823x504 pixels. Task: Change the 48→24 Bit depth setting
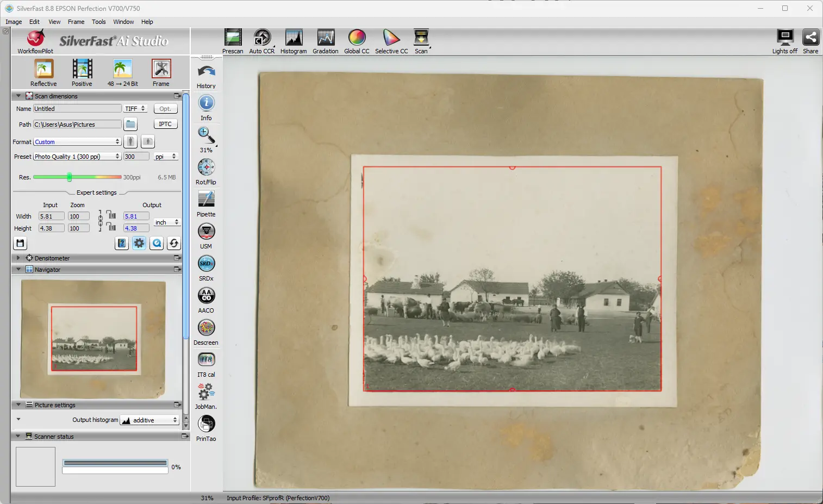[122, 69]
